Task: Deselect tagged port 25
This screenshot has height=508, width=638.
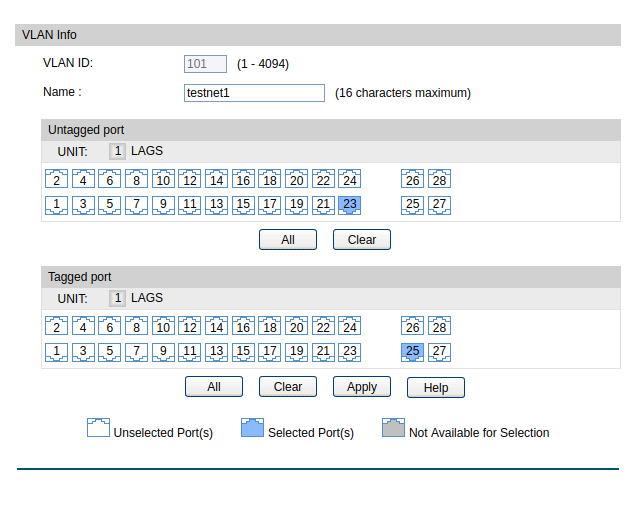Action: pyautogui.click(x=413, y=352)
